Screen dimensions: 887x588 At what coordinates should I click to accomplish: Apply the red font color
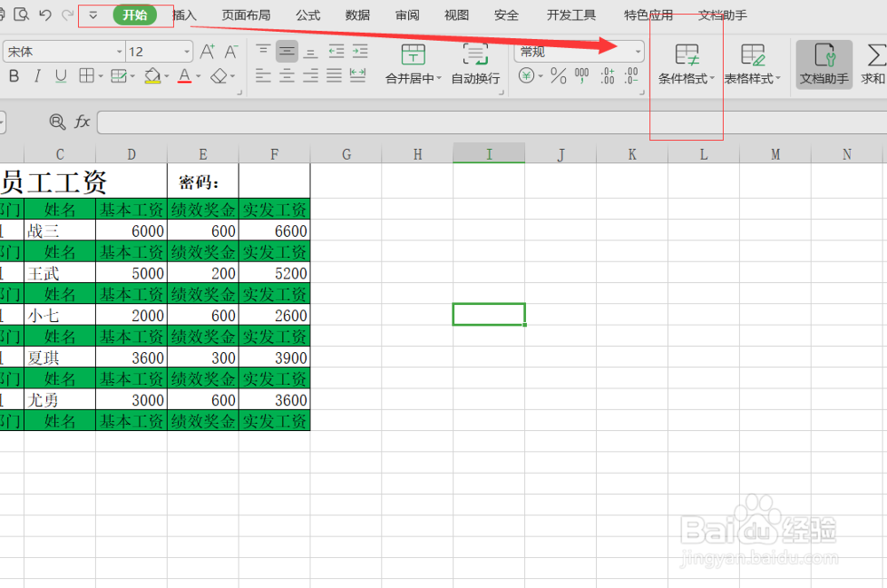click(x=184, y=75)
